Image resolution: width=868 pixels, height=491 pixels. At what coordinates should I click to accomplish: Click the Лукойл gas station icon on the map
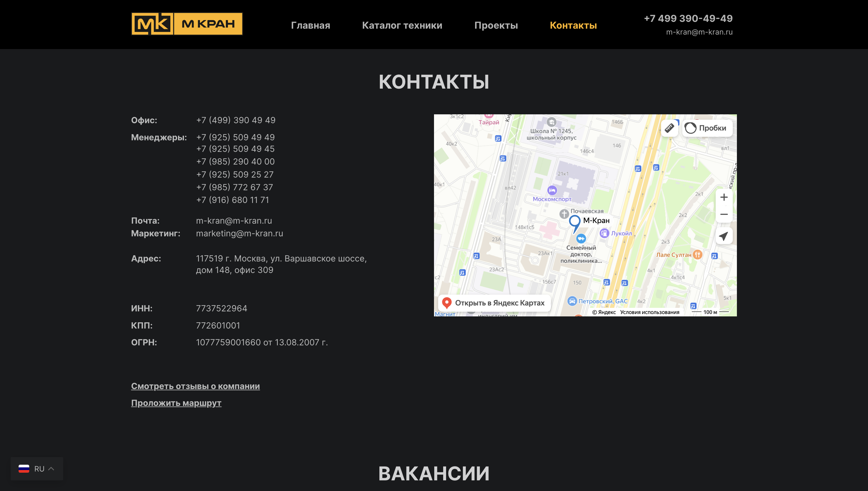point(605,233)
